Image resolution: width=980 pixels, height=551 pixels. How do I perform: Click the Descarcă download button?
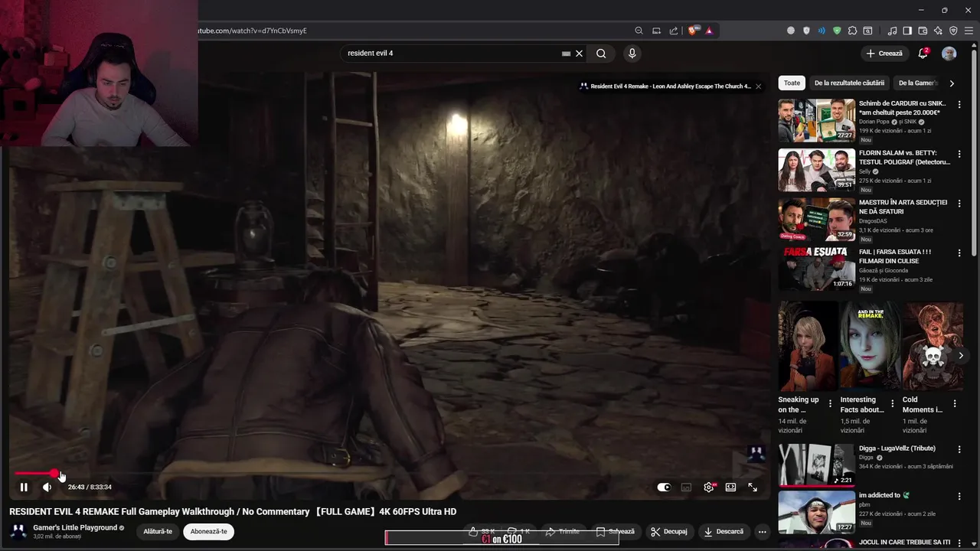[x=724, y=532]
